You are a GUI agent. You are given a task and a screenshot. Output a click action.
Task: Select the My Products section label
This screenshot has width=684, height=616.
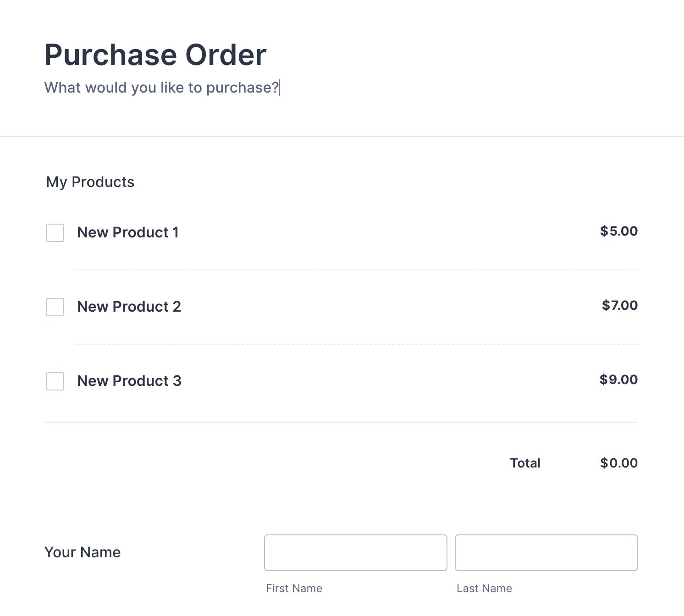coord(90,182)
